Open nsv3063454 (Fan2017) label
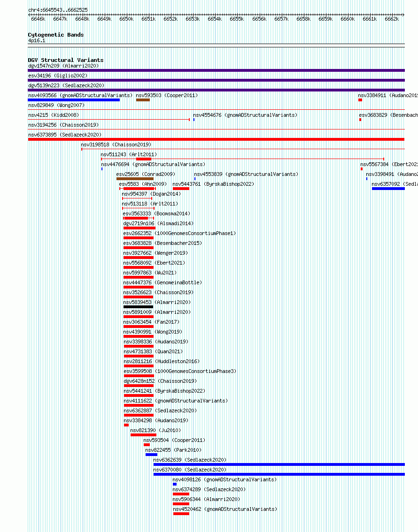 pos(151,322)
